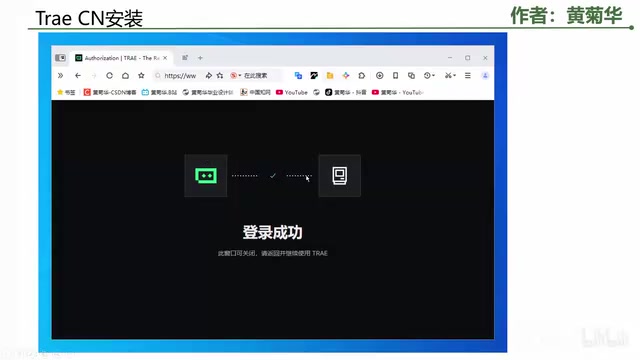This screenshot has width=640, height=360.
Task: Click the green TRAE logo tile
Action: 206,176
